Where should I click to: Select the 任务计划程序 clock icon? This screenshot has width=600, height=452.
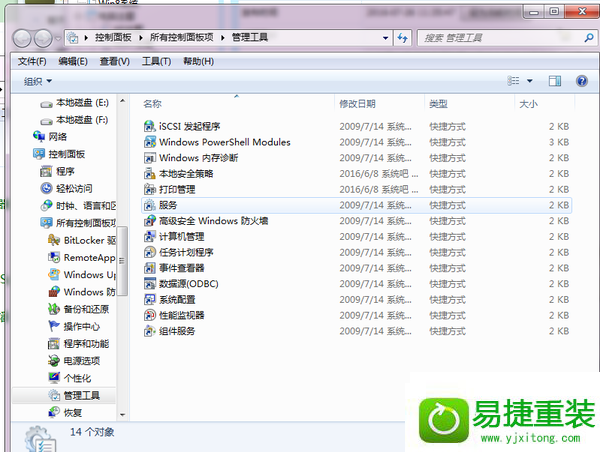coord(149,252)
